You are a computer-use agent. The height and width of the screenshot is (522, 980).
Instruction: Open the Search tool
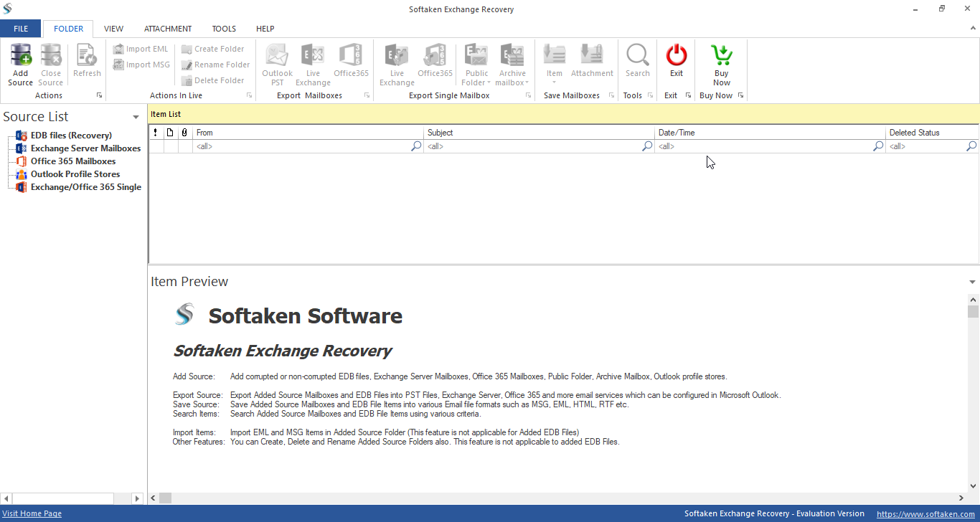click(637, 61)
